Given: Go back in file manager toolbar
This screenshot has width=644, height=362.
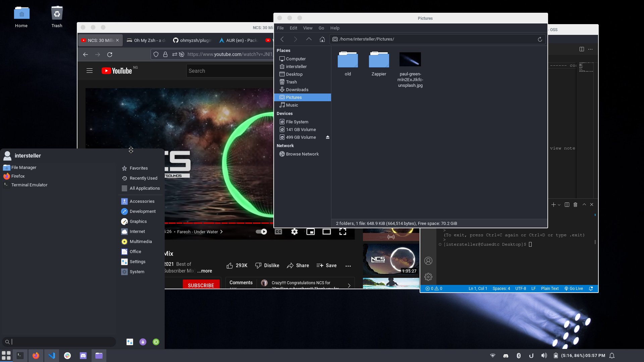Looking at the screenshot, I should click(282, 39).
